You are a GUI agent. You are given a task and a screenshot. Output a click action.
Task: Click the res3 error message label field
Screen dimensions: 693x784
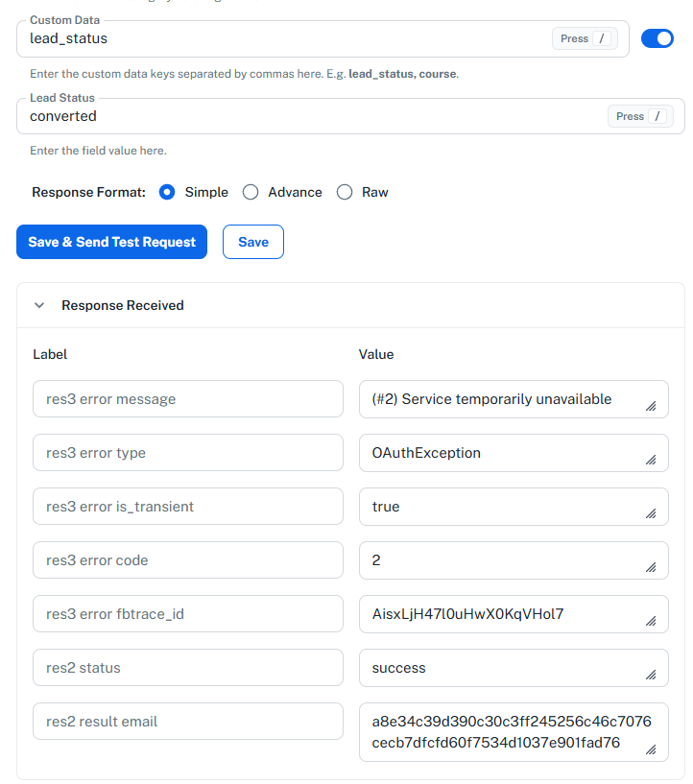188,399
